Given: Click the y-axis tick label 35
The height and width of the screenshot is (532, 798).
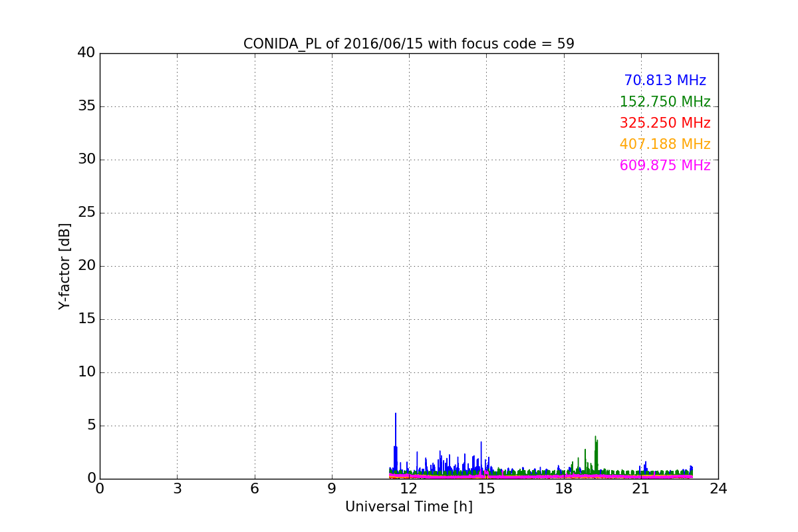Looking at the screenshot, I should [x=86, y=106].
